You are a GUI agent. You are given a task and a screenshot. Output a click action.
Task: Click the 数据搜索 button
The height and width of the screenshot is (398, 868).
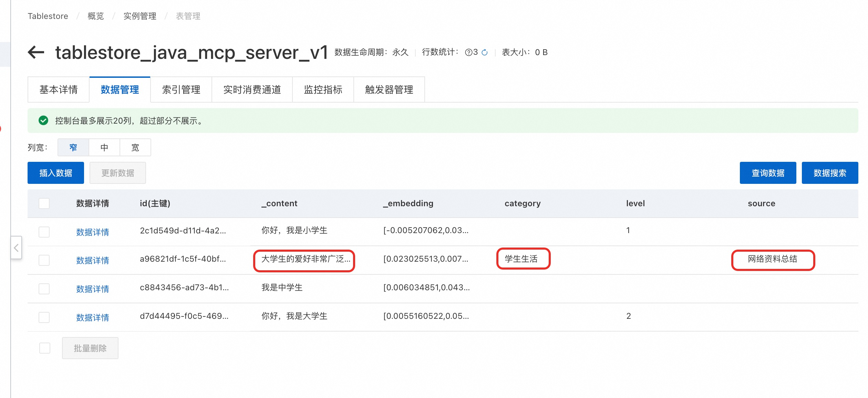(830, 172)
